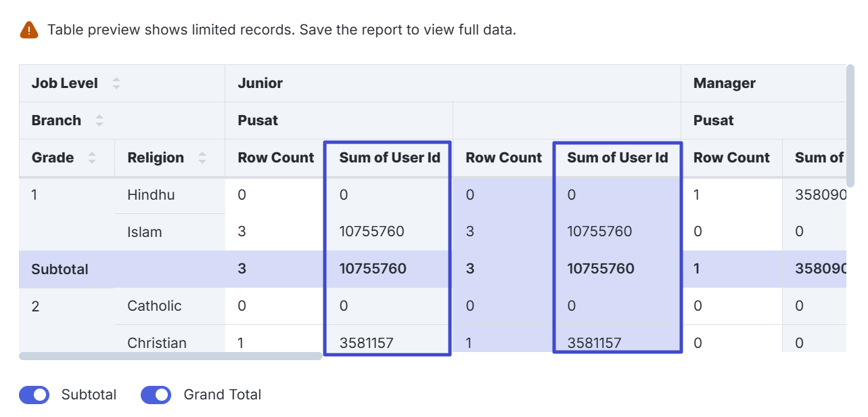Click the Subtotal row label in the table
Viewport: 868px width, 417px height.
point(60,269)
